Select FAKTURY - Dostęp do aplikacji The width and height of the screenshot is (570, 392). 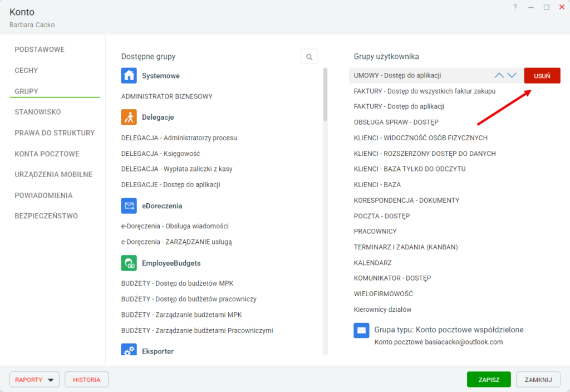(x=399, y=106)
